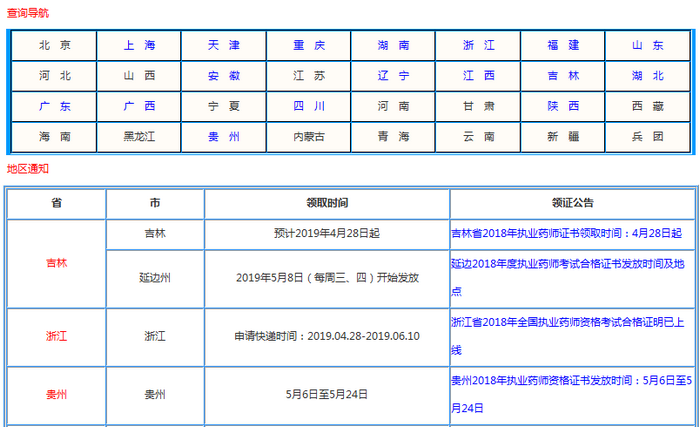Open the 上海 province link
Viewport: 700px width, 427px height.
pos(139,45)
